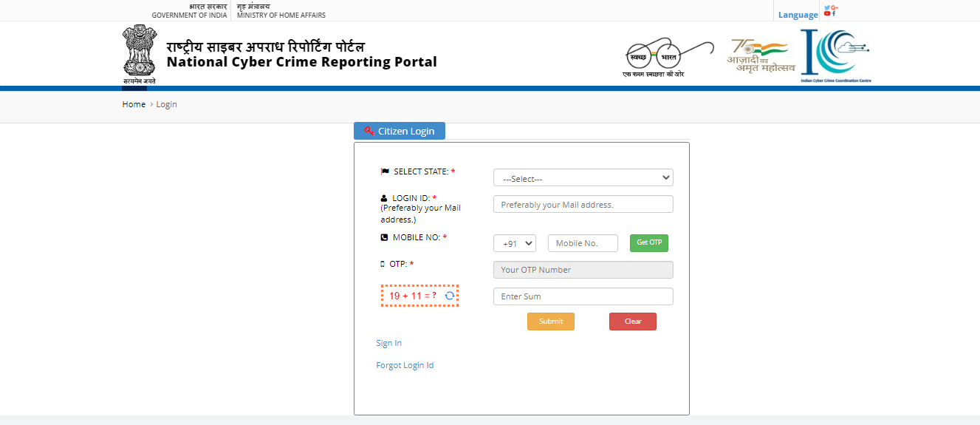
Task: Click the National Cyber Crime Reporting Portal title
Action: pyautogui.click(x=302, y=62)
